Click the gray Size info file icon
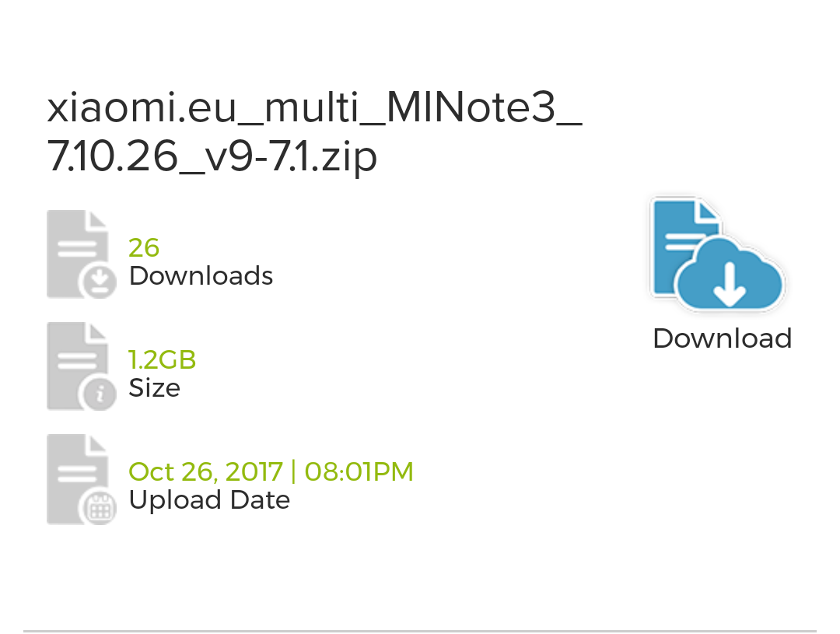The height and width of the screenshot is (634, 840). point(82,366)
